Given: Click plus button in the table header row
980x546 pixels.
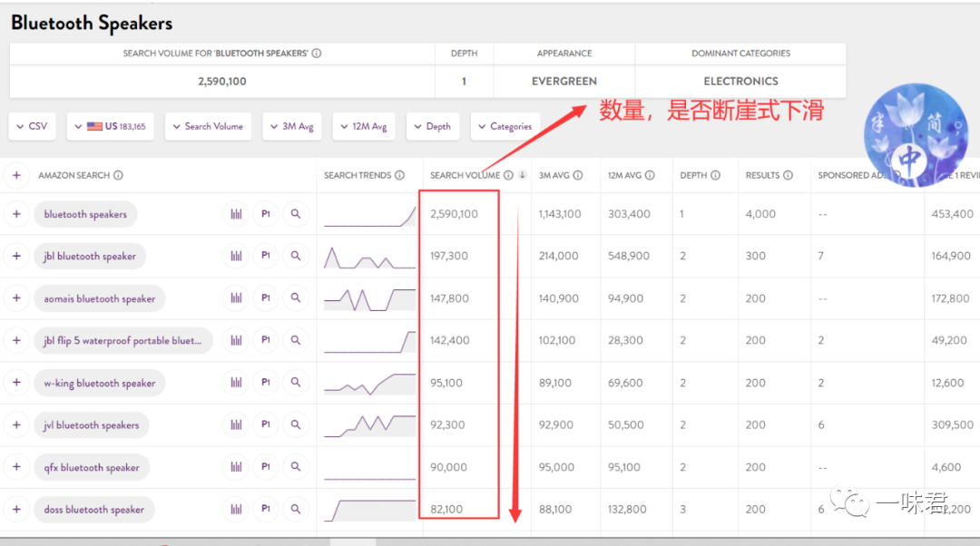Looking at the screenshot, I should click(x=17, y=175).
